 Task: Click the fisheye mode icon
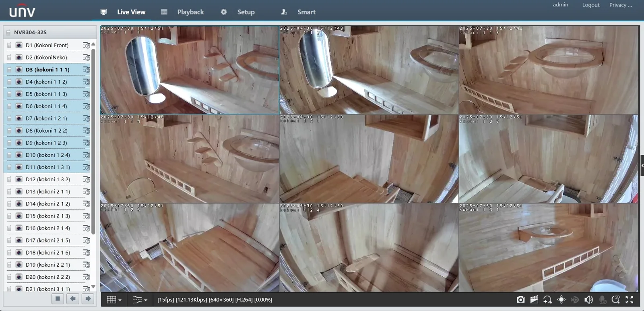[575, 300]
